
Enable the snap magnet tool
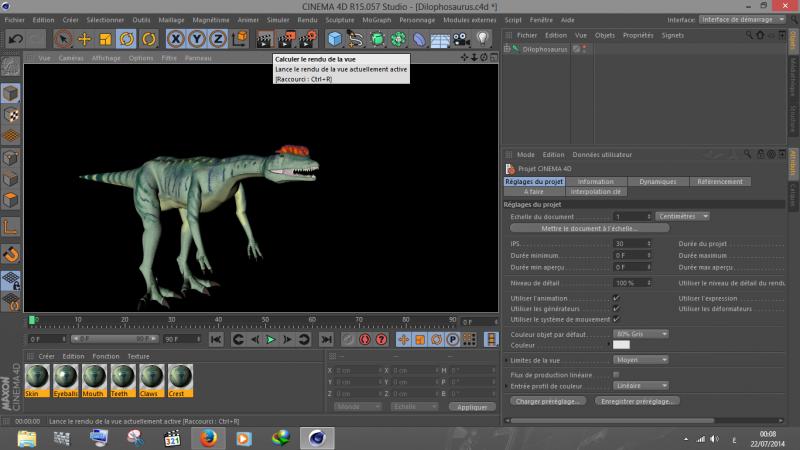[11, 254]
